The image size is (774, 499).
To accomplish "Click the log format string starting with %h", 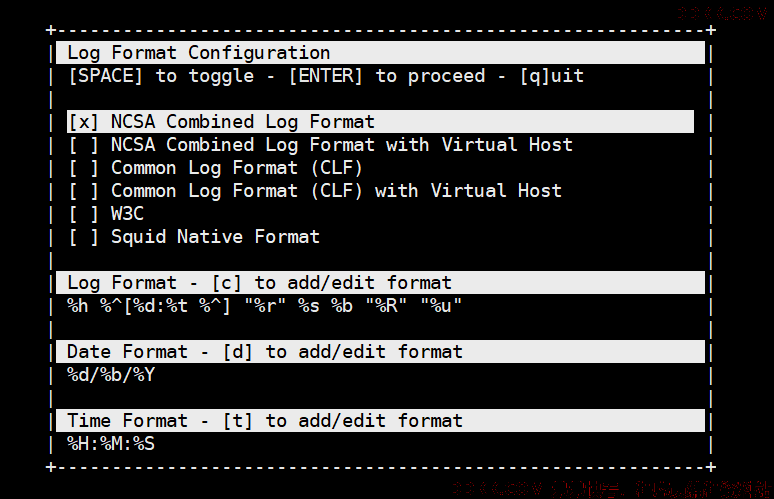I will click(x=265, y=306).
